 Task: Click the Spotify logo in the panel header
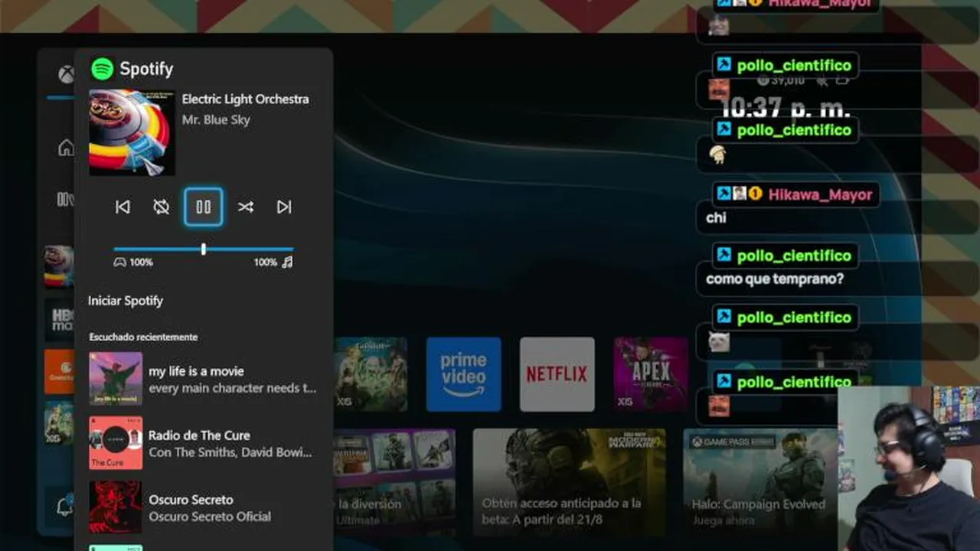[x=102, y=69]
